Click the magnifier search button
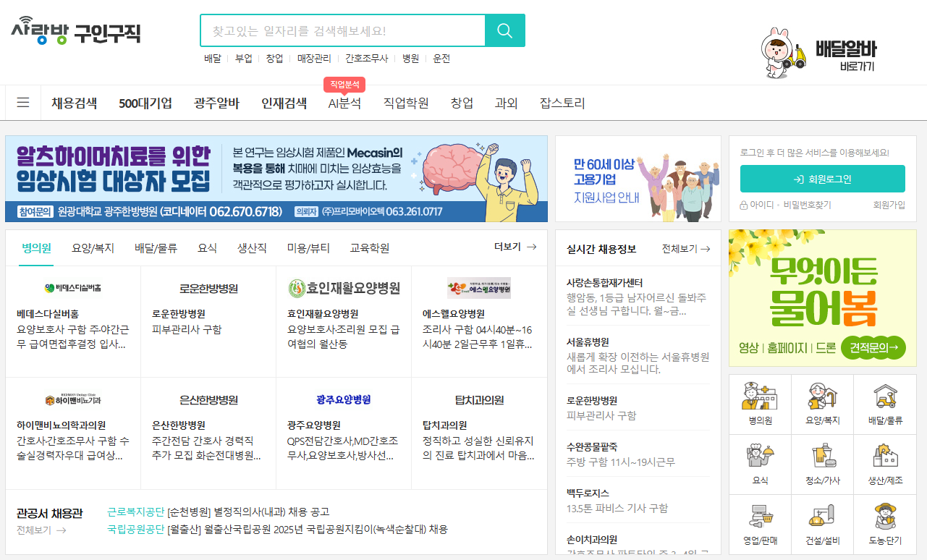Image resolution: width=927 pixels, height=560 pixels. [x=505, y=30]
